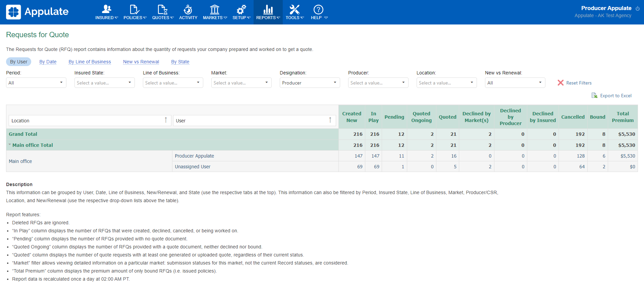This screenshot has width=644, height=290.
Task: Expand the Designation dropdown
Action: [310, 83]
